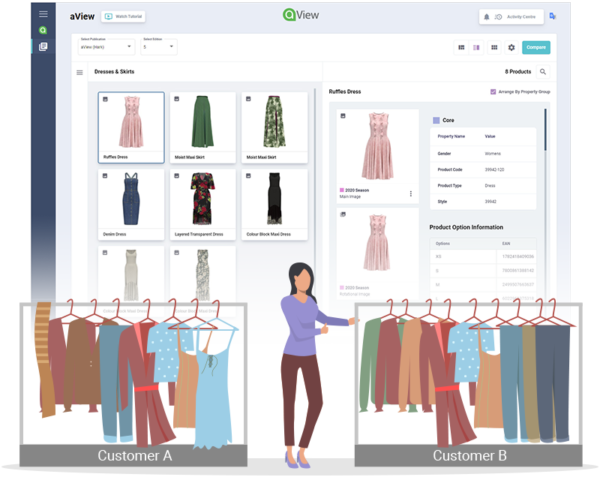This screenshot has height=477, width=600.
Task: Open the Select Publication dropdown
Action: (106, 47)
